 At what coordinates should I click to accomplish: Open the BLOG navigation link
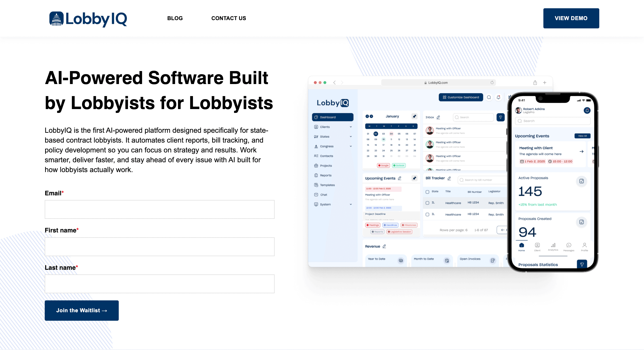175,18
